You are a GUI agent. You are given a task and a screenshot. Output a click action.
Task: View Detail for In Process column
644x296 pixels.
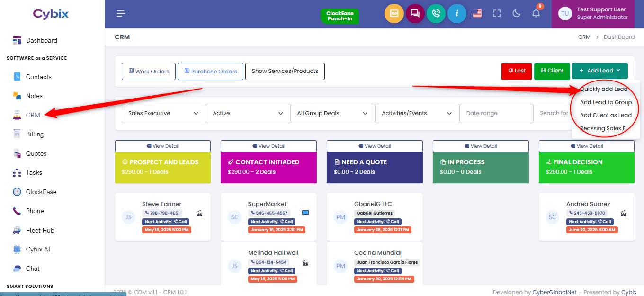coord(481,146)
